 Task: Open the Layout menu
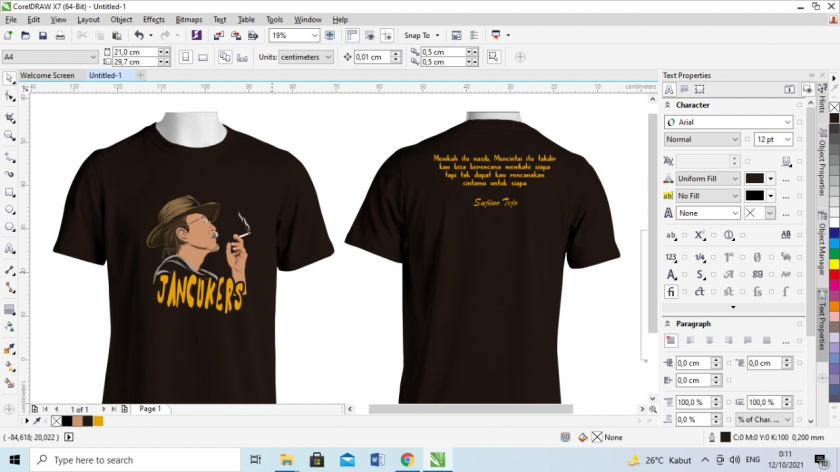tap(88, 20)
